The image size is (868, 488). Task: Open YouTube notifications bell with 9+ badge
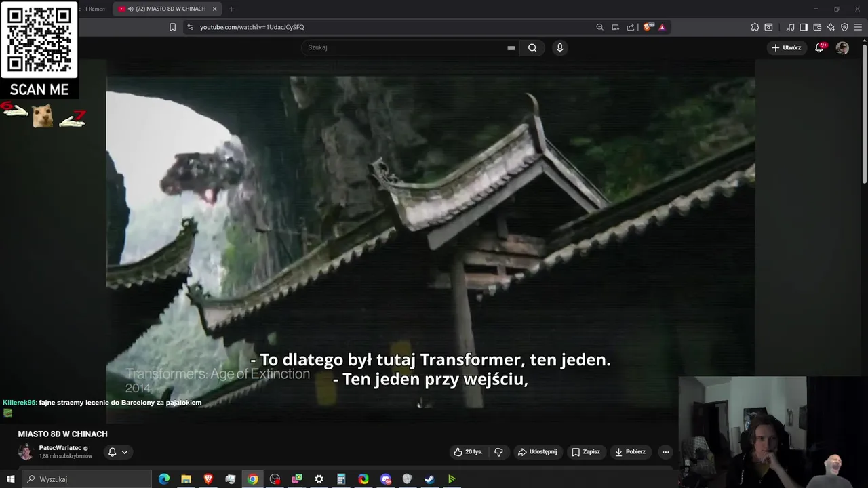pos(819,47)
